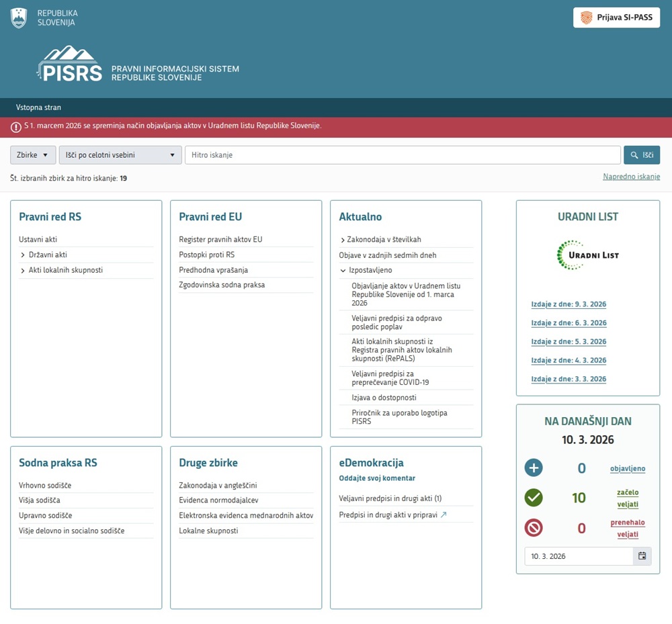The height and width of the screenshot is (624, 672).
Task: Click the PISRS mountain logo
Action: pos(70,64)
